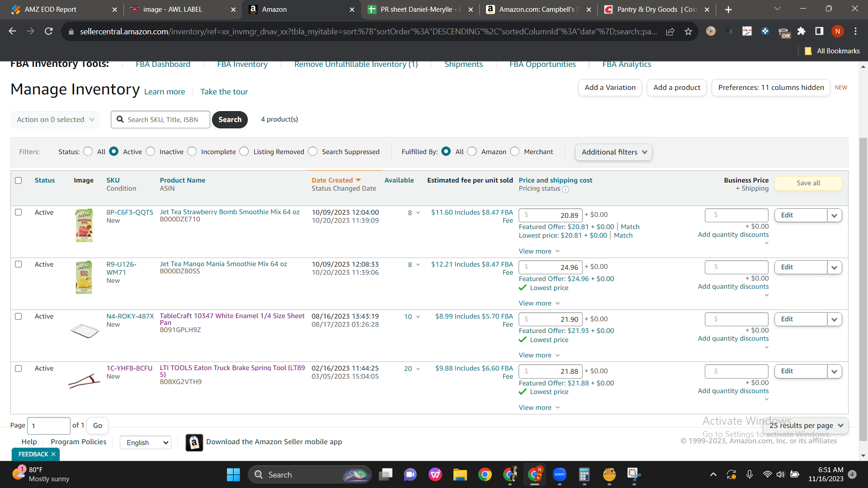Change the 25 results per page dropdown
The height and width of the screenshot is (488, 868).
click(x=806, y=426)
